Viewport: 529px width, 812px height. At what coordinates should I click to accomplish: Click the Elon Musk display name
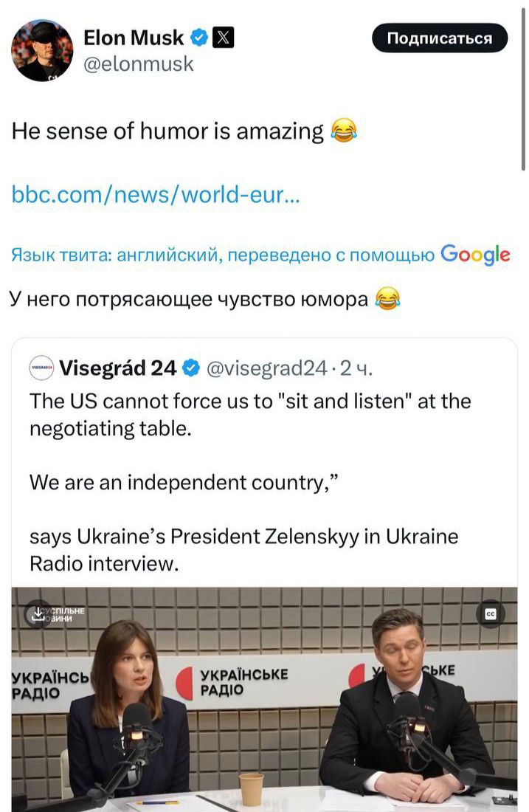click(x=135, y=38)
